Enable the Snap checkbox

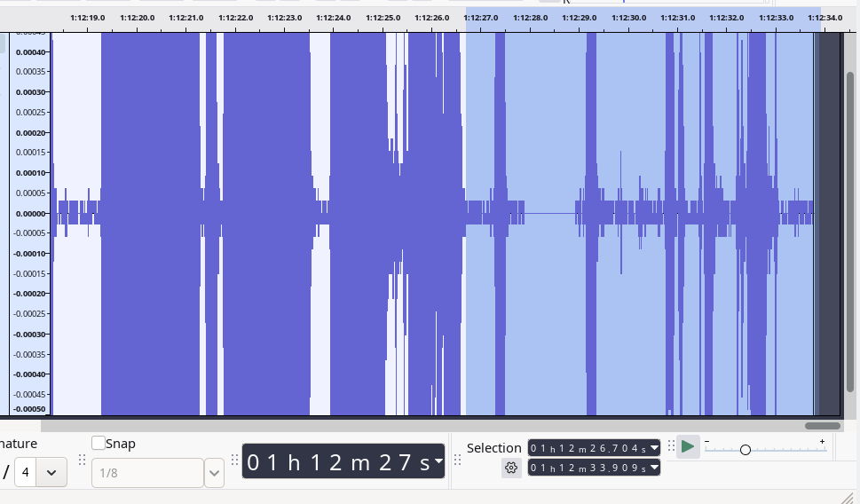99,444
